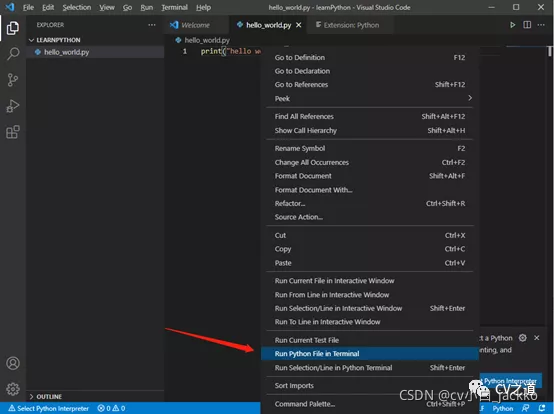Click the VS Code logo icon
The width and height of the screenshot is (554, 414).
point(10,7)
